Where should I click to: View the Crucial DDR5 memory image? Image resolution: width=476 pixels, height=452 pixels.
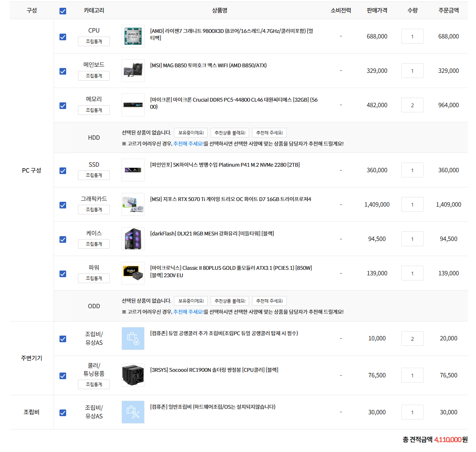coord(133,105)
